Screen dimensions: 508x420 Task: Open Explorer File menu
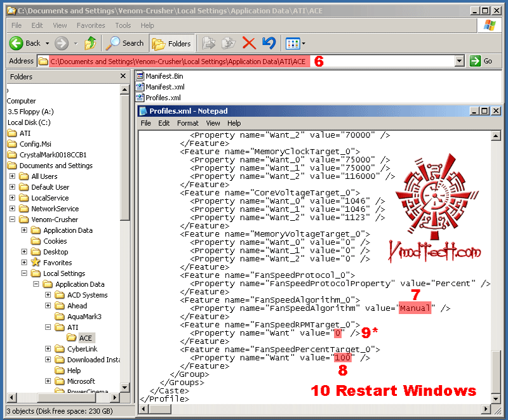click(x=17, y=25)
